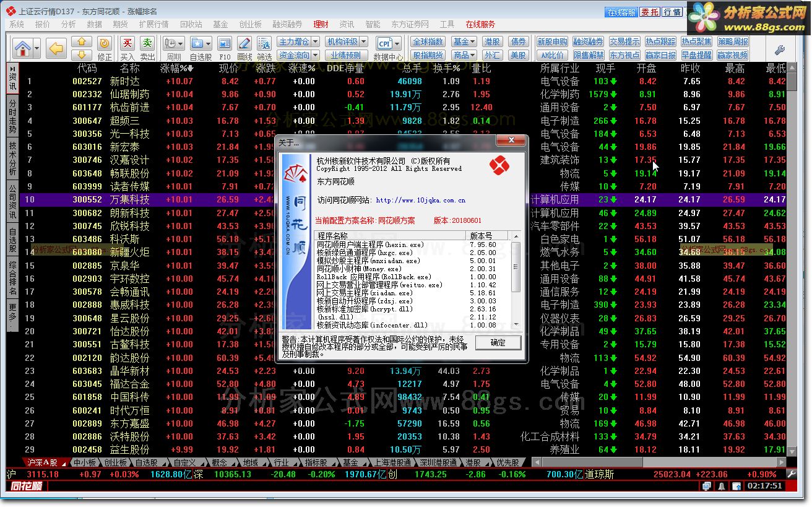
Task: Close the 关于 dialog with the red X
Action: tap(511, 141)
